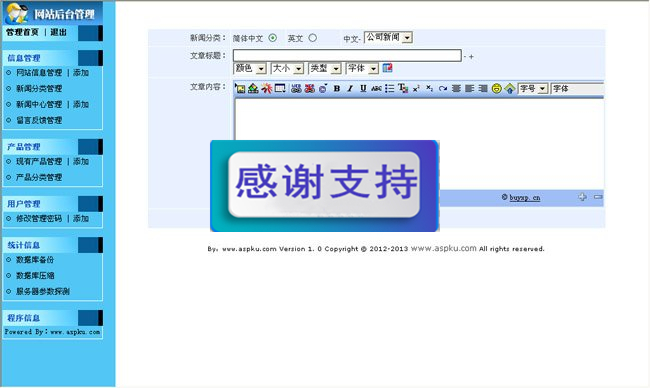Click the color picker icon beside 字体
This screenshot has height=388, width=650.
point(387,68)
